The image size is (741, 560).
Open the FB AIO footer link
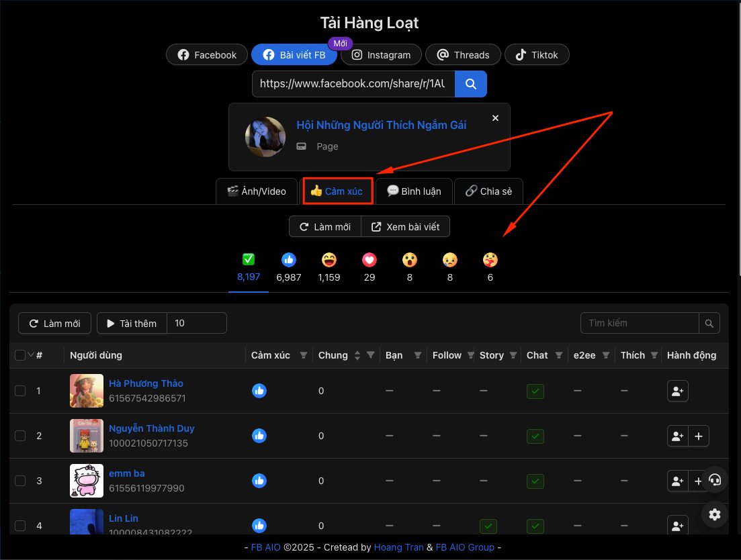(265, 547)
